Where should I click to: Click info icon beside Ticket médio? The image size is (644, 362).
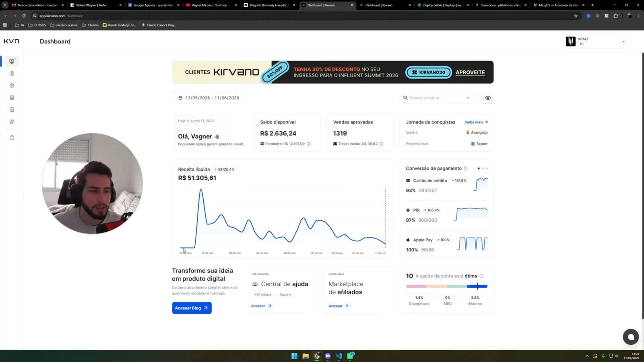click(381, 144)
